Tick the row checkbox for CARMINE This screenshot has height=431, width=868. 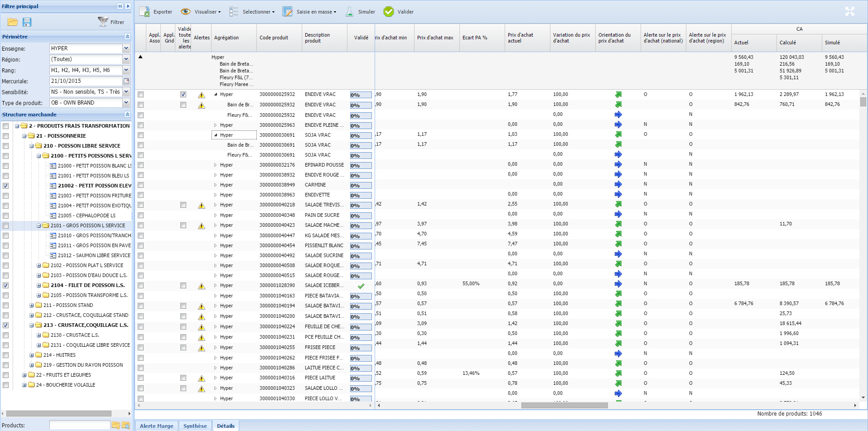click(140, 185)
